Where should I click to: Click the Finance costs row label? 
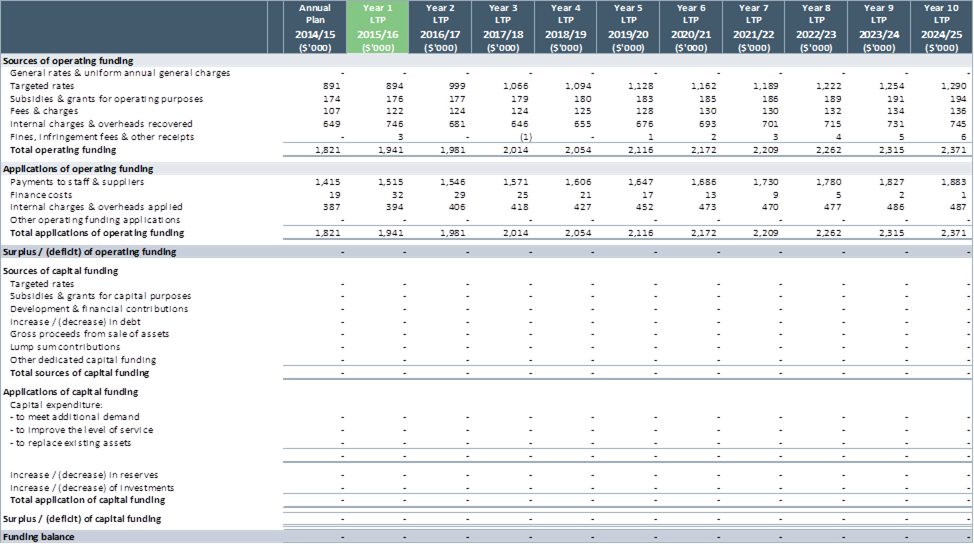[41, 195]
